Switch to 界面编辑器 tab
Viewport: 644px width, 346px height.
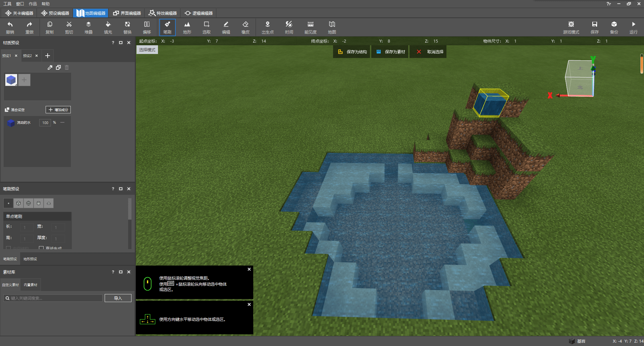pyautogui.click(x=127, y=13)
